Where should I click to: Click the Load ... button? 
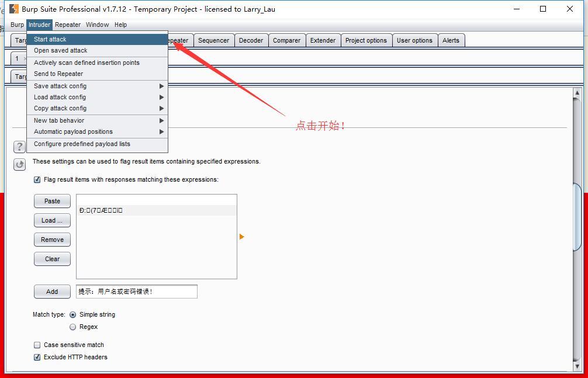click(52, 220)
